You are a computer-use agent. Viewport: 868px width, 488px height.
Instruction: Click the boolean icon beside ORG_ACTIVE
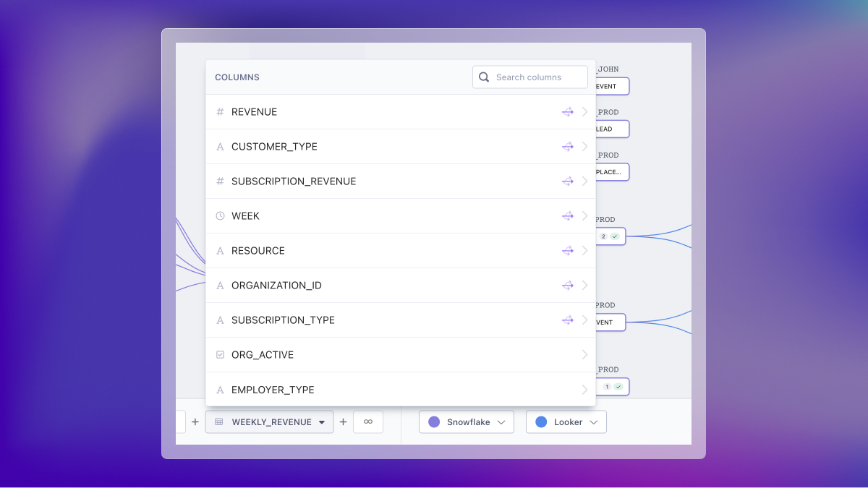[x=220, y=354]
